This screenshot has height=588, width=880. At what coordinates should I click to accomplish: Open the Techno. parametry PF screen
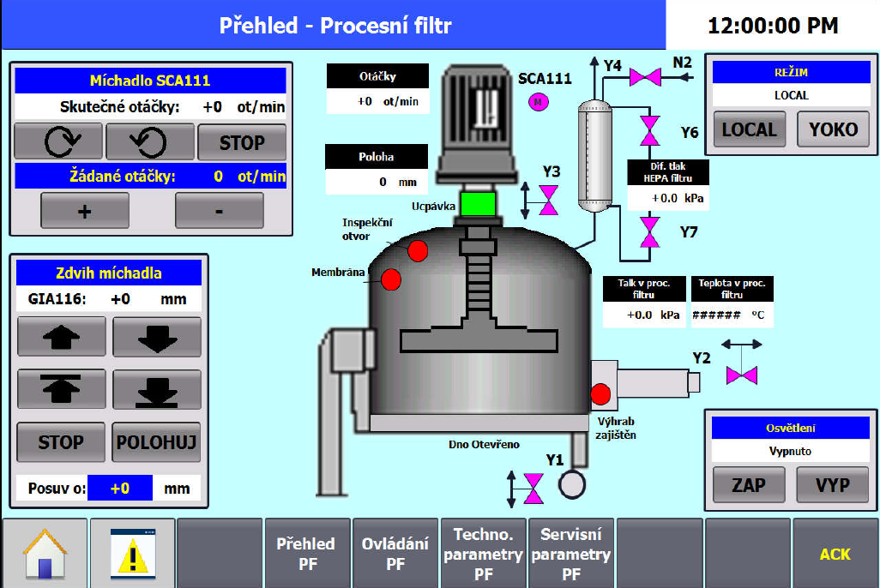pyautogui.click(x=484, y=551)
